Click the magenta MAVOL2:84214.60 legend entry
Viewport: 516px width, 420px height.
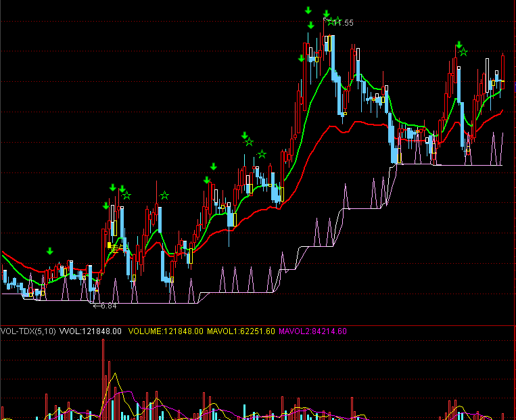tap(312, 331)
